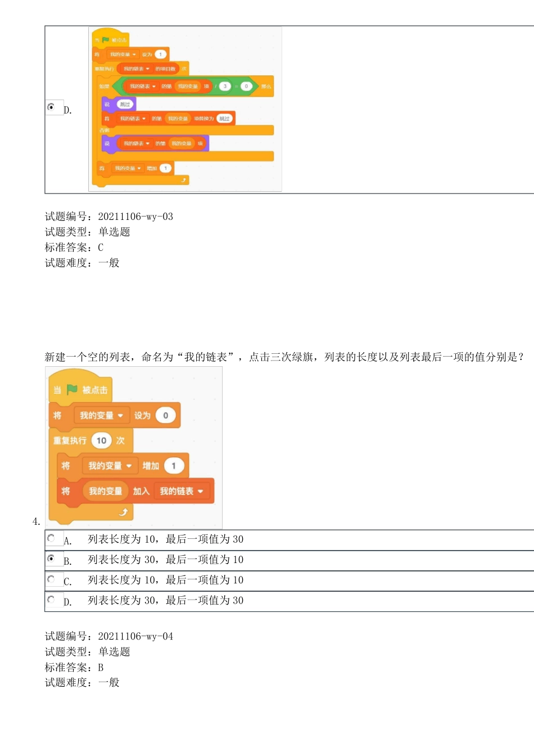Click the text 标准答案:C
This screenshot has height=756, width=534.
tap(74, 247)
